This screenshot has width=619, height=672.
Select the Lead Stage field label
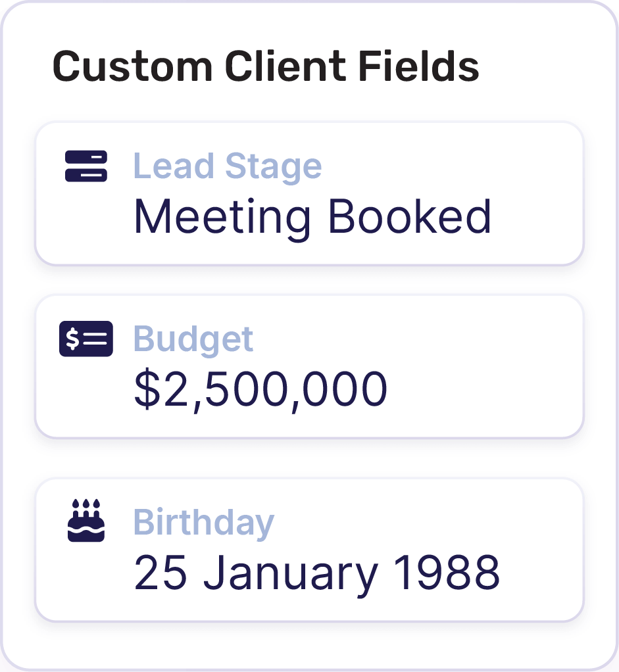click(228, 166)
